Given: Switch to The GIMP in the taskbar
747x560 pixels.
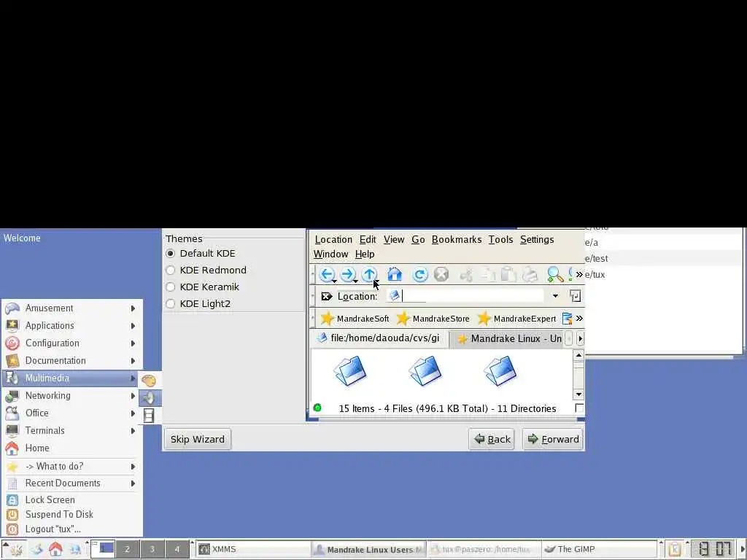Looking at the screenshot, I should pyautogui.click(x=600, y=549).
